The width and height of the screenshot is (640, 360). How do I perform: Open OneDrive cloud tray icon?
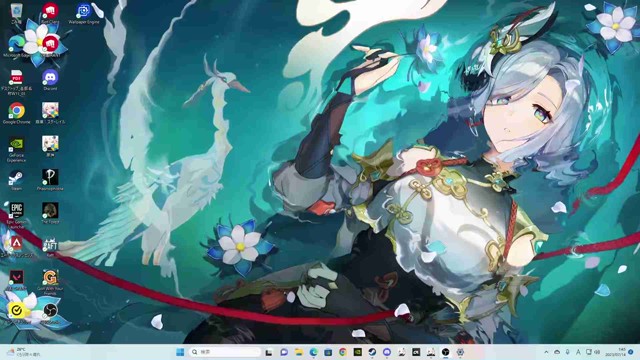click(x=557, y=352)
